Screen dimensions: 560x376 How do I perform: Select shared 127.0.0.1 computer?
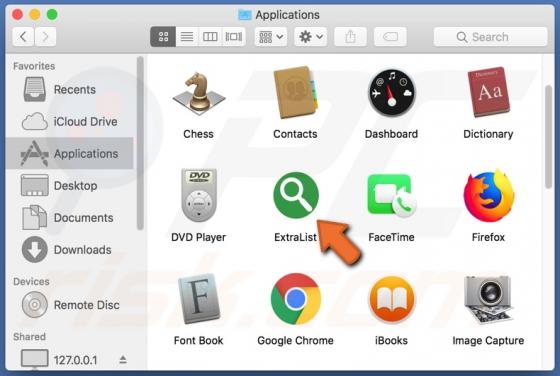pos(70,360)
